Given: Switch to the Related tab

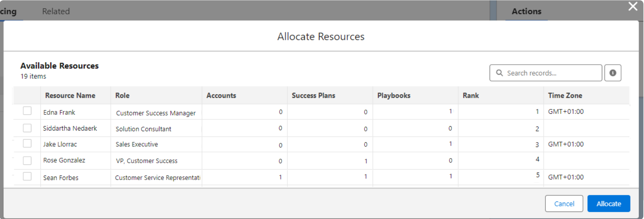Looking at the screenshot, I should point(56,11).
